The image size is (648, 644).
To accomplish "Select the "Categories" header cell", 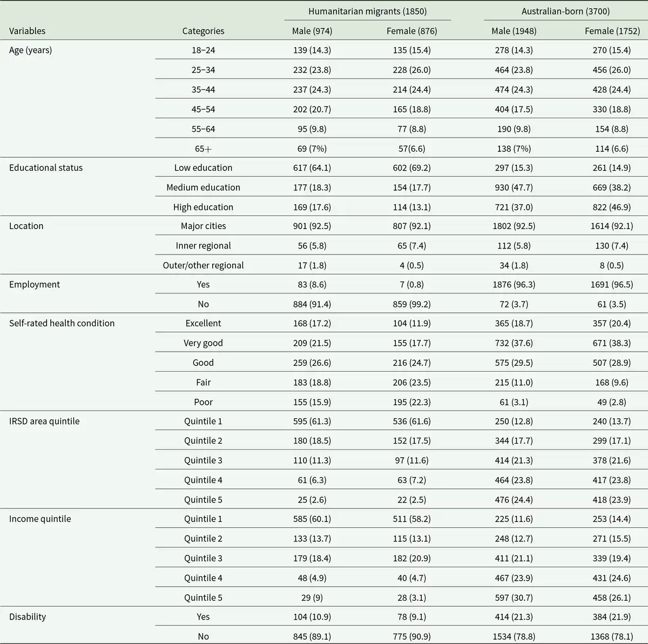I will pyautogui.click(x=203, y=31).
